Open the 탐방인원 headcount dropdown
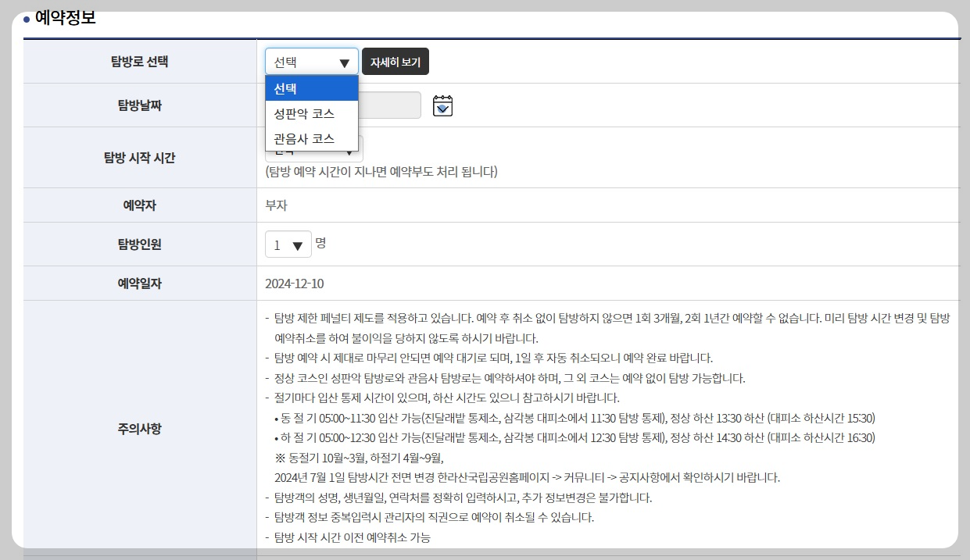 [288, 244]
